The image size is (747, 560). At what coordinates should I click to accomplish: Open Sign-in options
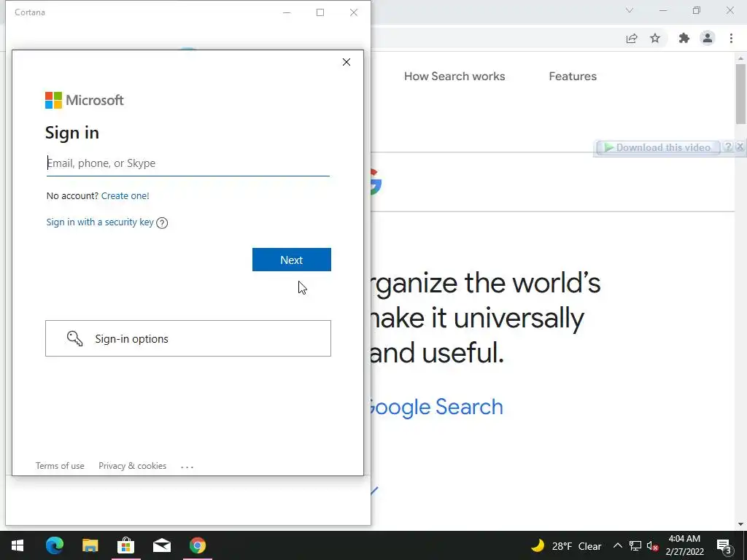(188, 338)
